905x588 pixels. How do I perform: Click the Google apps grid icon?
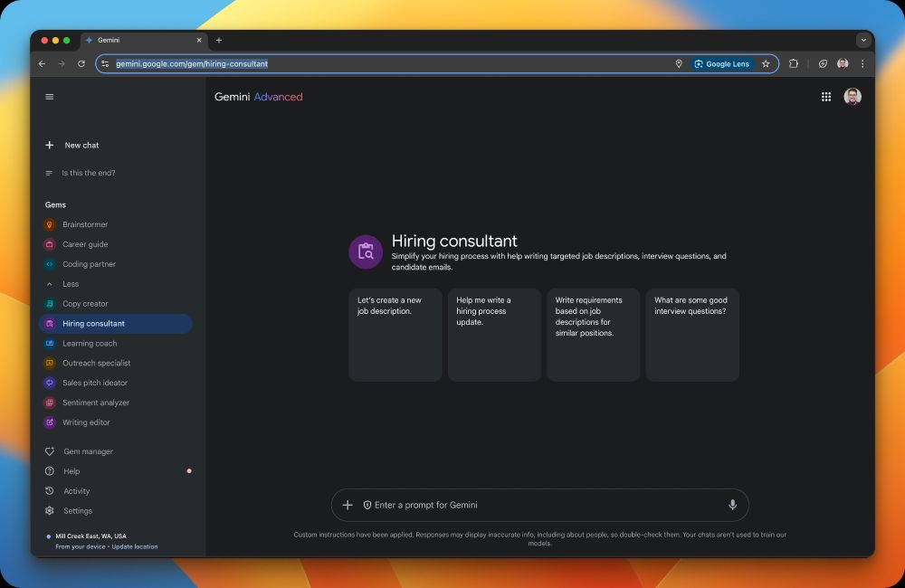pos(826,97)
